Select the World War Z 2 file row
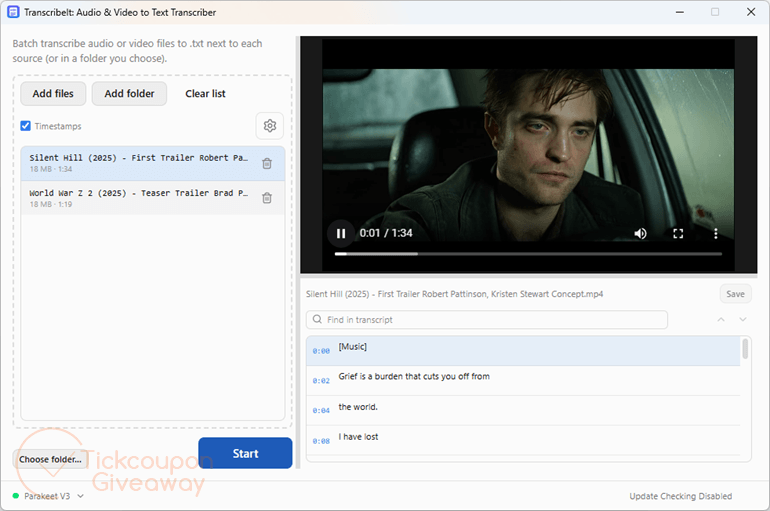 (x=153, y=198)
